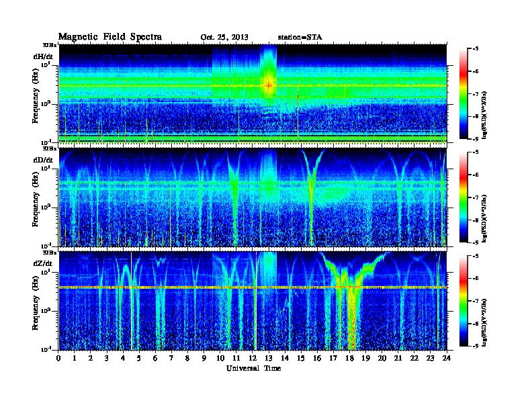Viewport: 532px width, 411px height.
Task: Click the "dH/dt" panel label
Action: (x=43, y=56)
